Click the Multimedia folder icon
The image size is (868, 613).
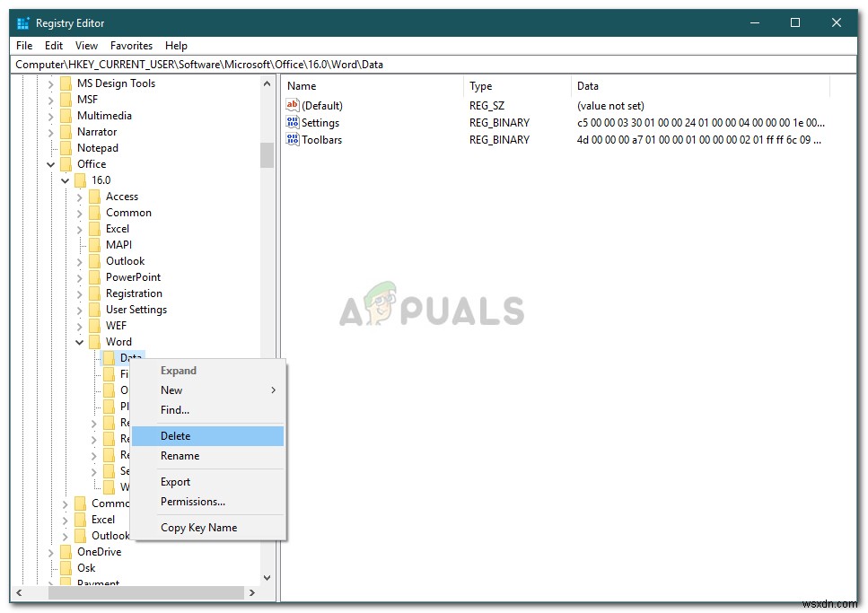pyautogui.click(x=66, y=116)
